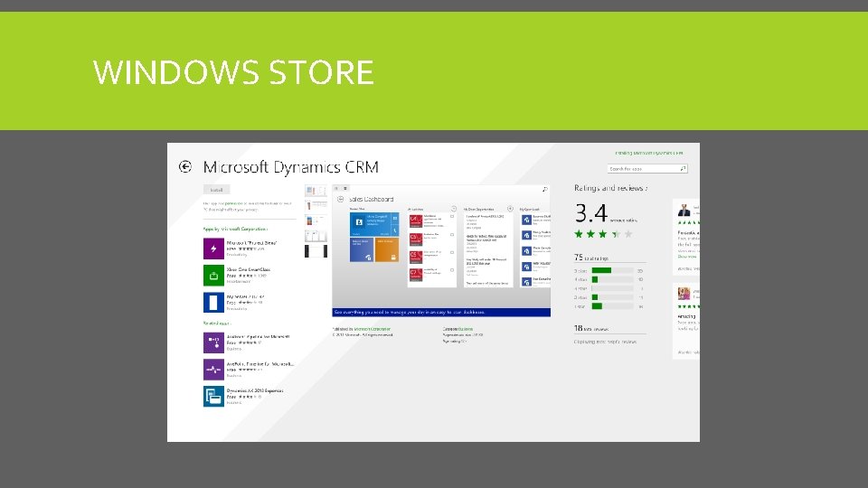Select the purple lightning-bolt app icon

point(213,249)
